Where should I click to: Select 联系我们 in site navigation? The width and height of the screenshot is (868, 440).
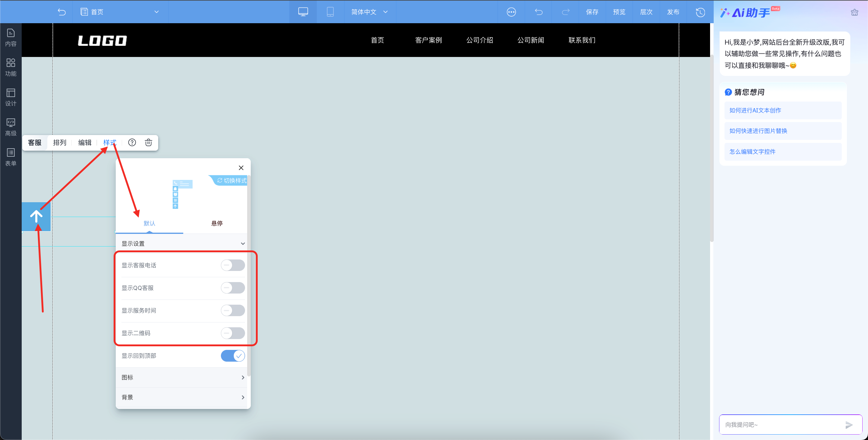tap(582, 40)
